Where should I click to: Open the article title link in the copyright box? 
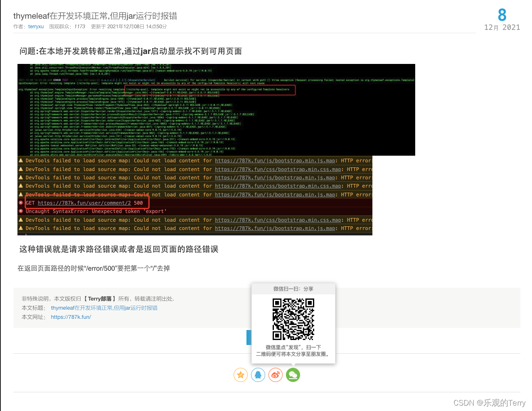[104, 308]
